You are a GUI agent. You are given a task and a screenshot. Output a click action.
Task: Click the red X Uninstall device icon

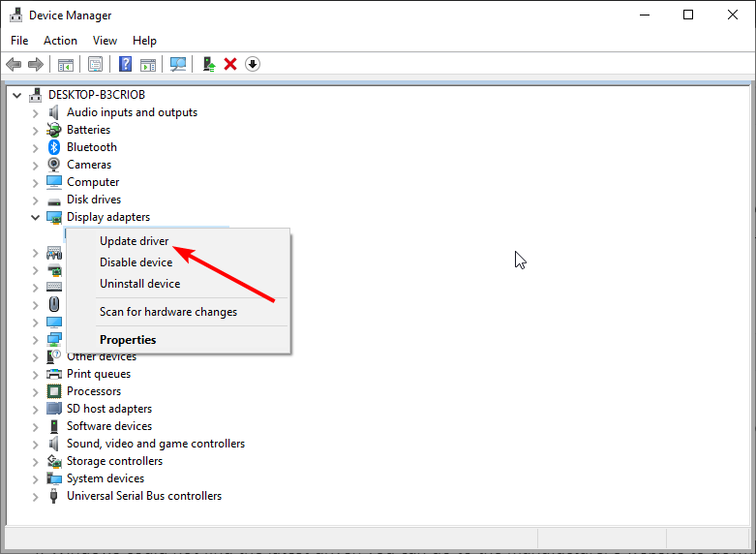pyautogui.click(x=230, y=64)
